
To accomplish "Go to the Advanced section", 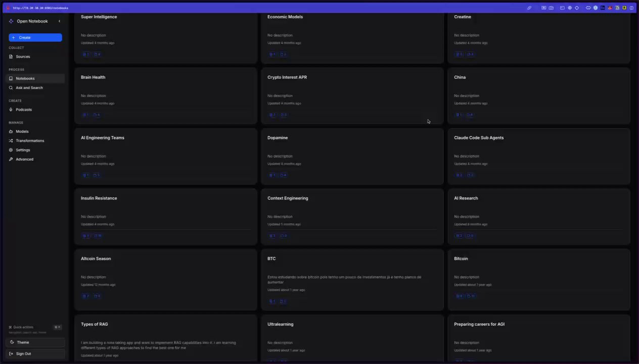I will coord(24,159).
